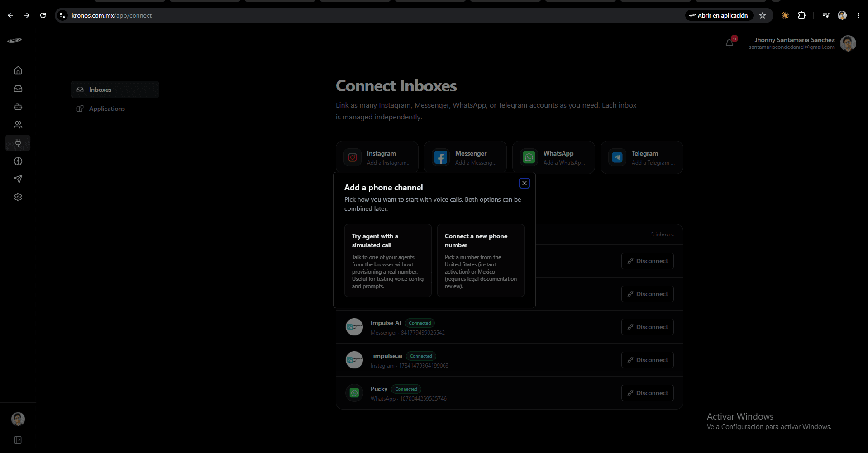Disconnect the Impulse AI Messenger inbox
Screen dimensions: 868x453
[x=647, y=327]
